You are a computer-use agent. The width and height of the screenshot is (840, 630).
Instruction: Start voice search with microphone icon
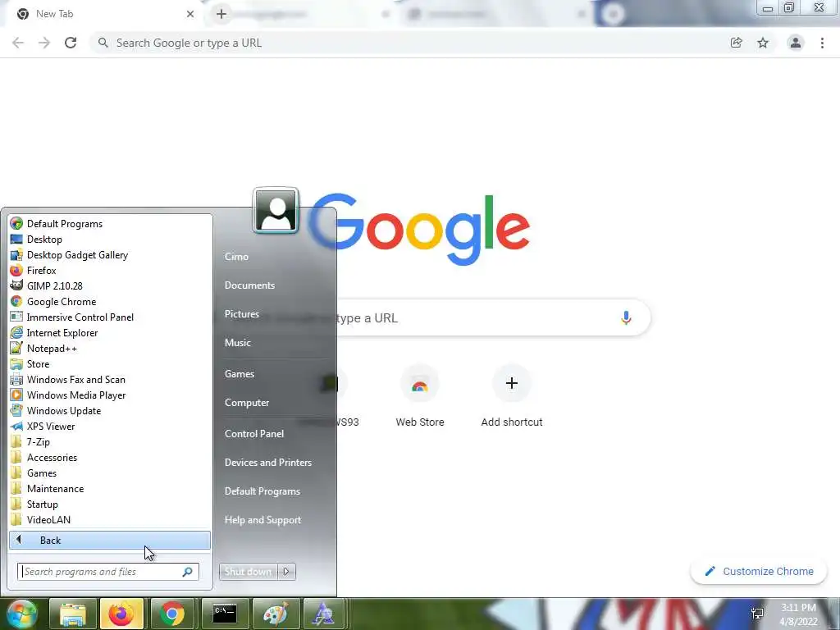[626, 317]
